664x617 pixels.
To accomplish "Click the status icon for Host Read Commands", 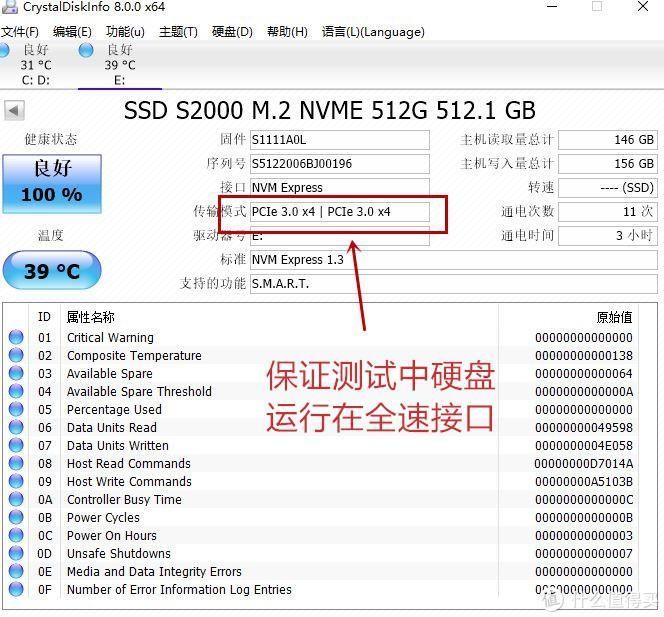I will pyautogui.click(x=16, y=463).
